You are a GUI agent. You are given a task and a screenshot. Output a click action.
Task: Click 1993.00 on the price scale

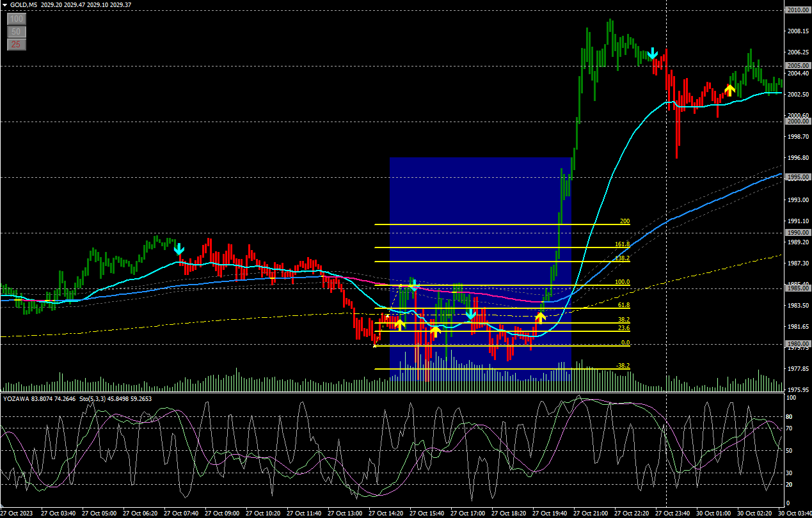click(798, 200)
